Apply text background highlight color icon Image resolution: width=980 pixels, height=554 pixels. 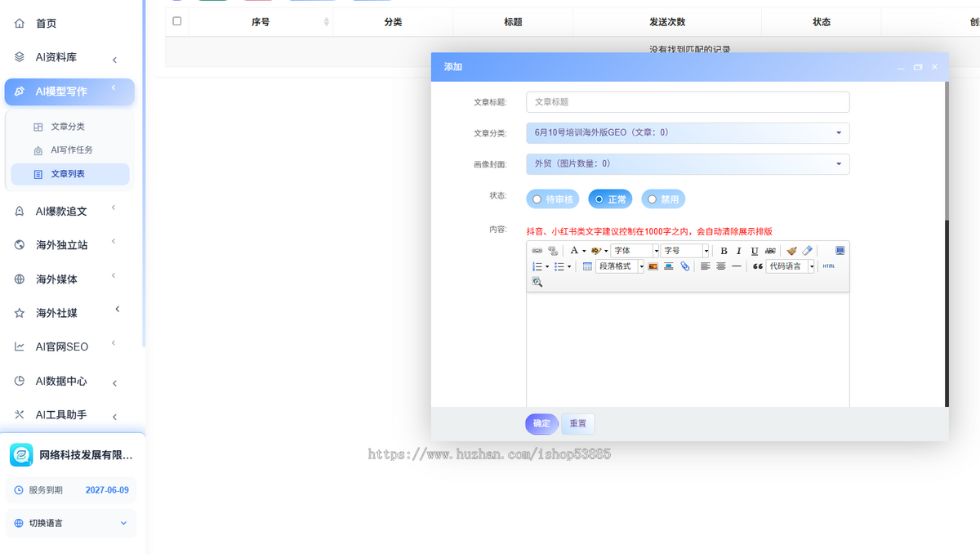pos(596,251)
